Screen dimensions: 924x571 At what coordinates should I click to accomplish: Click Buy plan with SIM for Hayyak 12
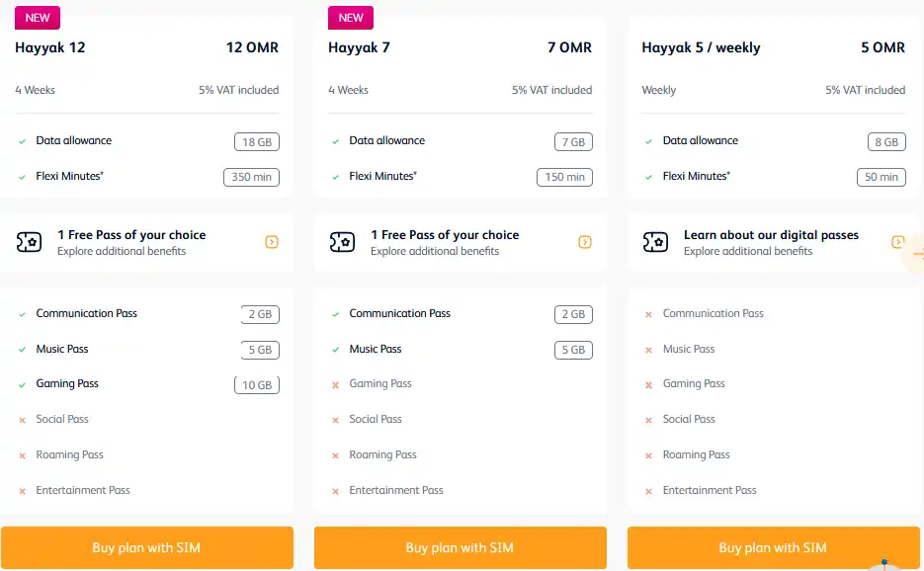[x=147, y=547]
